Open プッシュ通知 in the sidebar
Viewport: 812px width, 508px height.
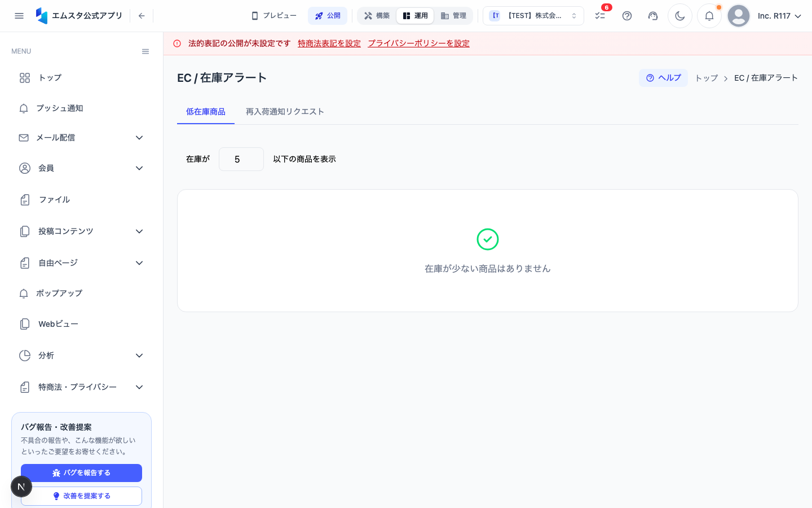pos(81,108)
